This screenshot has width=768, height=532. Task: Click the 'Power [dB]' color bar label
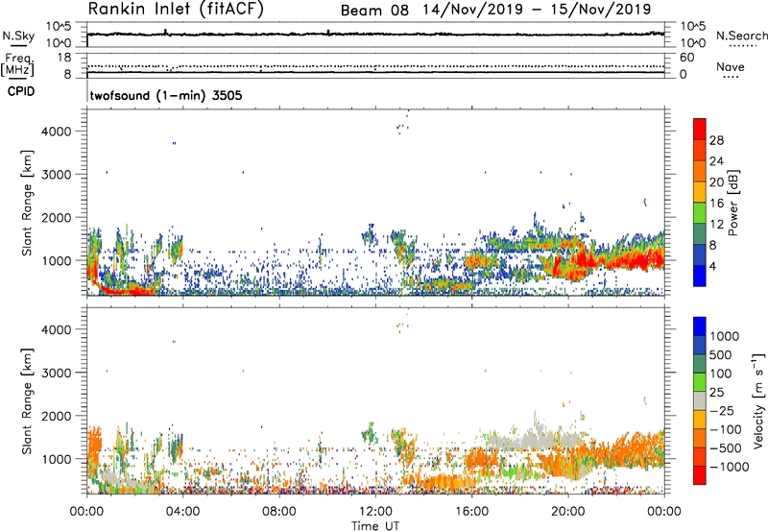coord(732,204)
